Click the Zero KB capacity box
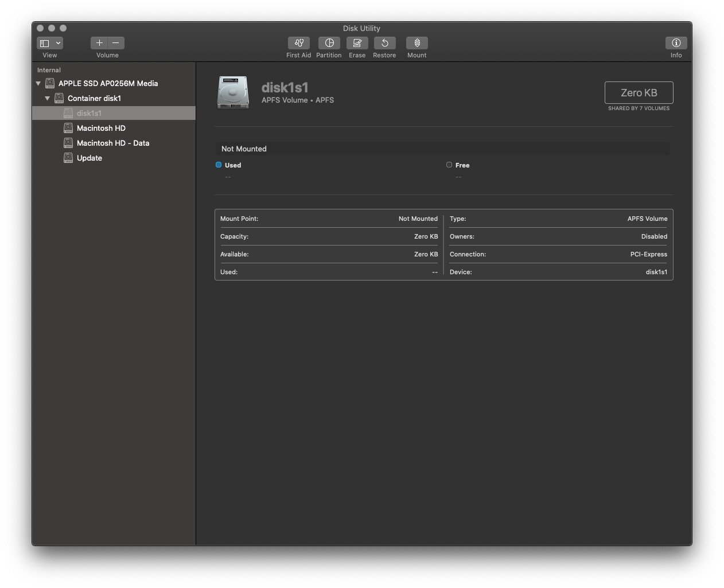The image size is (724, 588). point(639,92)
